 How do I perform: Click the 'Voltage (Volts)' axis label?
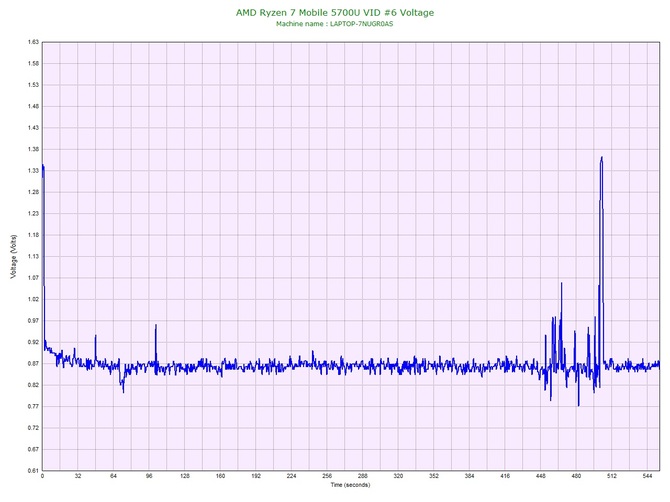tap(14, 257)
